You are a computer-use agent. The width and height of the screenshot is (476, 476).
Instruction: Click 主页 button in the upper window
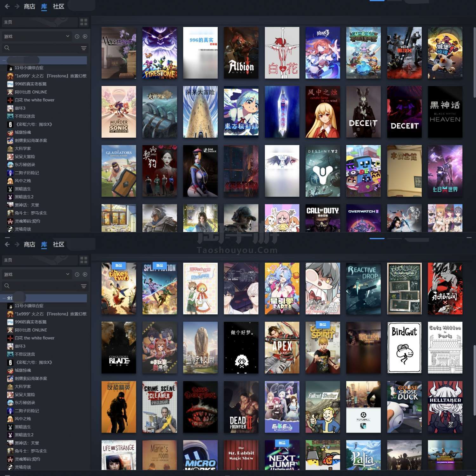[40, 22]
